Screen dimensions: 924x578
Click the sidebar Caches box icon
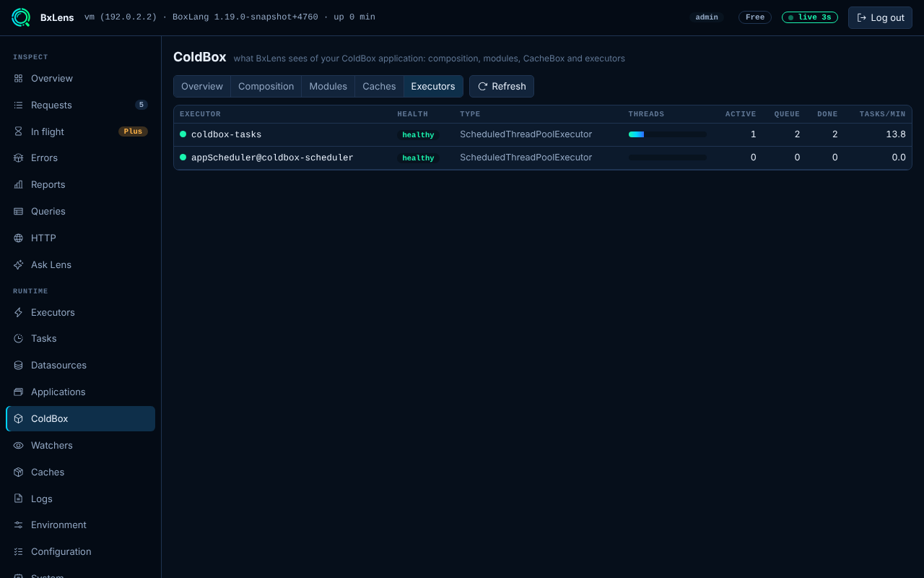click(x=19, y=472)
